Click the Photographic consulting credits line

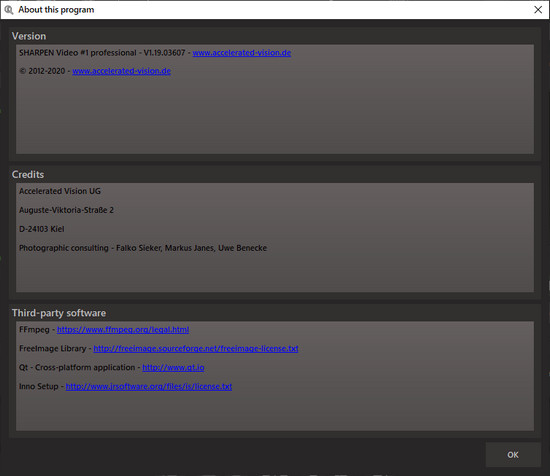pos(143,248)
